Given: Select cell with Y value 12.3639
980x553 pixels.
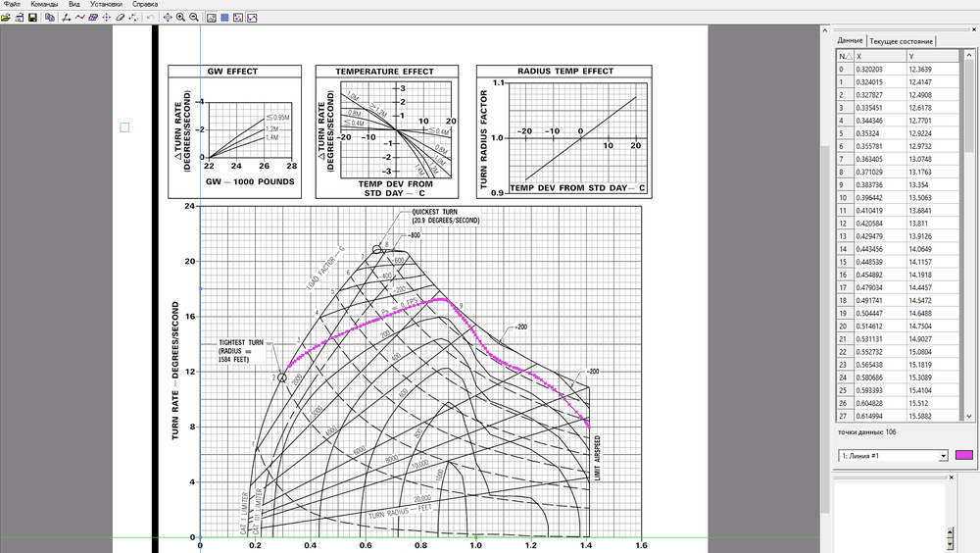Looking at the screenshot, I should tap(933, 70).
